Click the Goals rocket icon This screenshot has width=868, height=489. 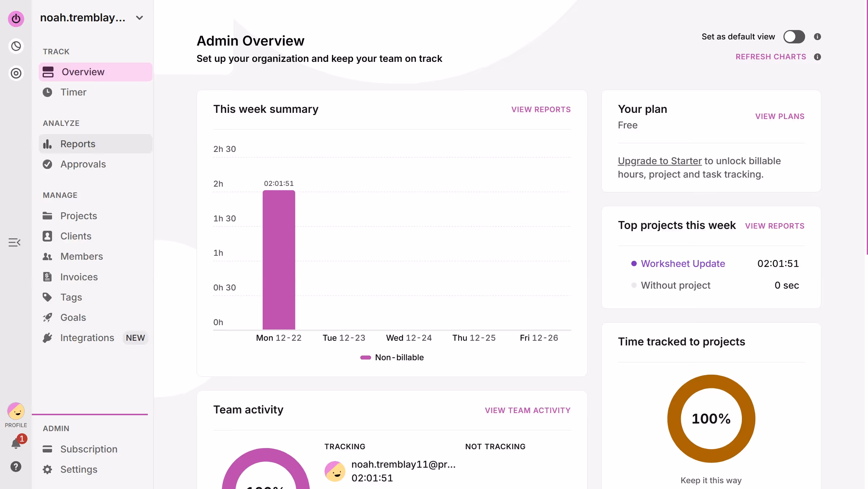[x=47, y=318]
